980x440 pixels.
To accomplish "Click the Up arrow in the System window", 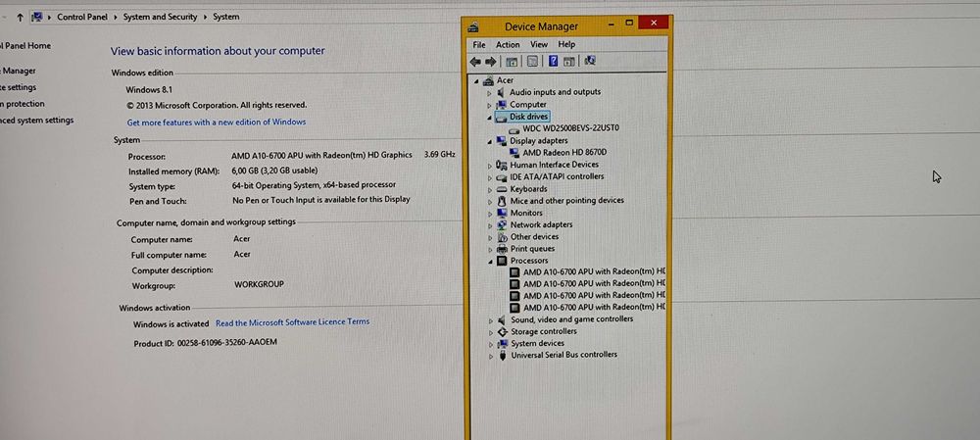I will coord(20,18).
